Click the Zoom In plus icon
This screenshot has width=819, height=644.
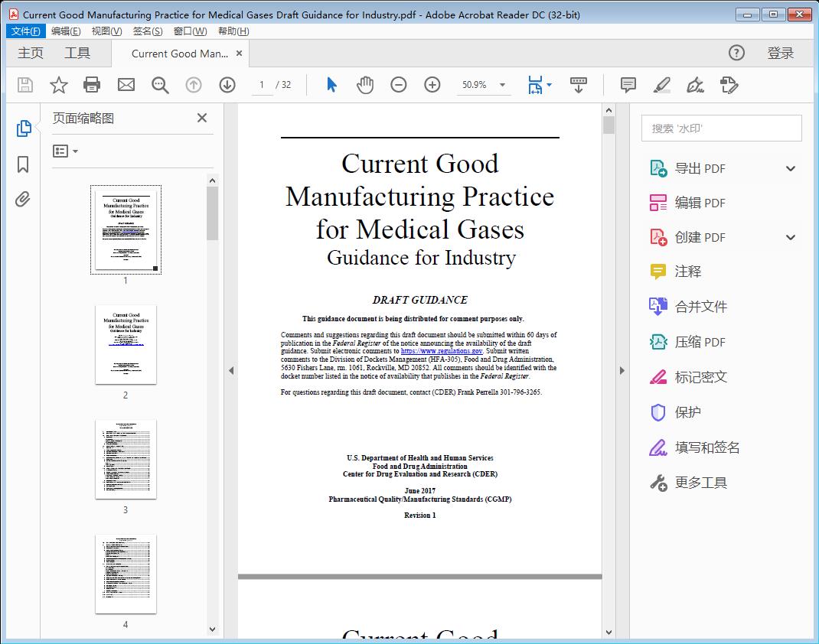432,85
